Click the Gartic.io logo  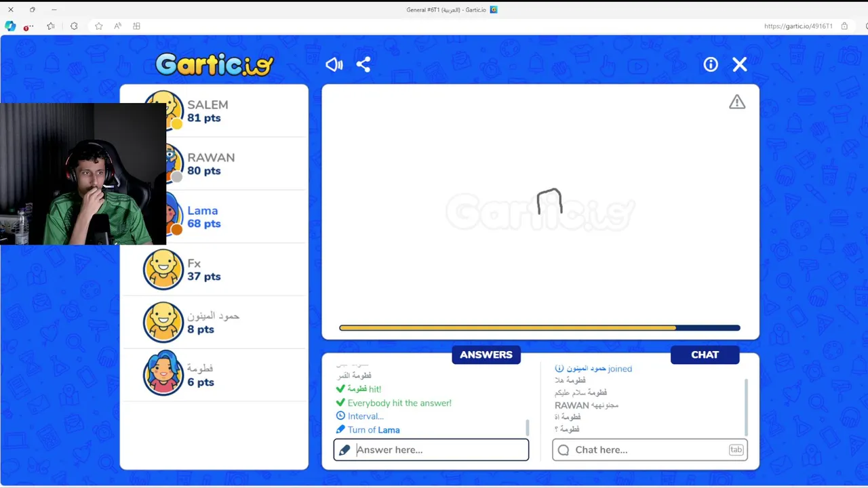click(x=214, y=64)
